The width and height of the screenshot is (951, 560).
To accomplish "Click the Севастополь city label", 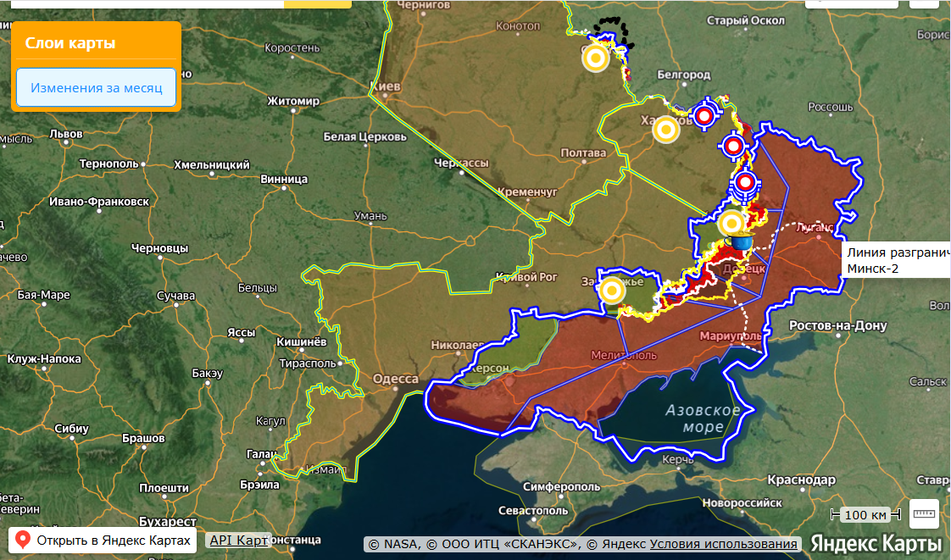I will pos(533,510).
